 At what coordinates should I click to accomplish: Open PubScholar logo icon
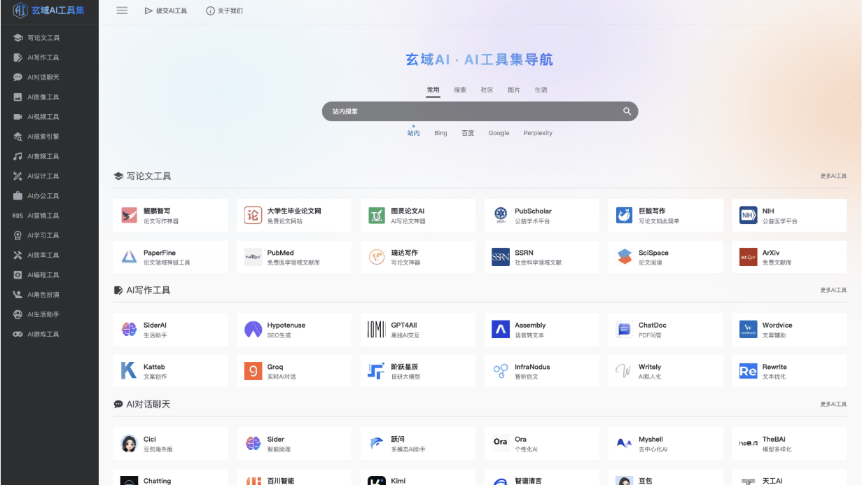point(500,216)
